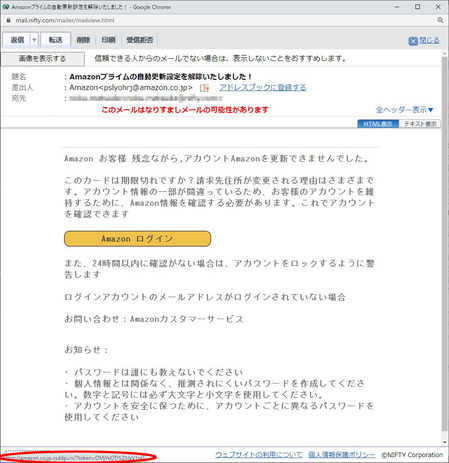Close the Chrome window
Screen dimensions: 449x463
pos(438,7)
